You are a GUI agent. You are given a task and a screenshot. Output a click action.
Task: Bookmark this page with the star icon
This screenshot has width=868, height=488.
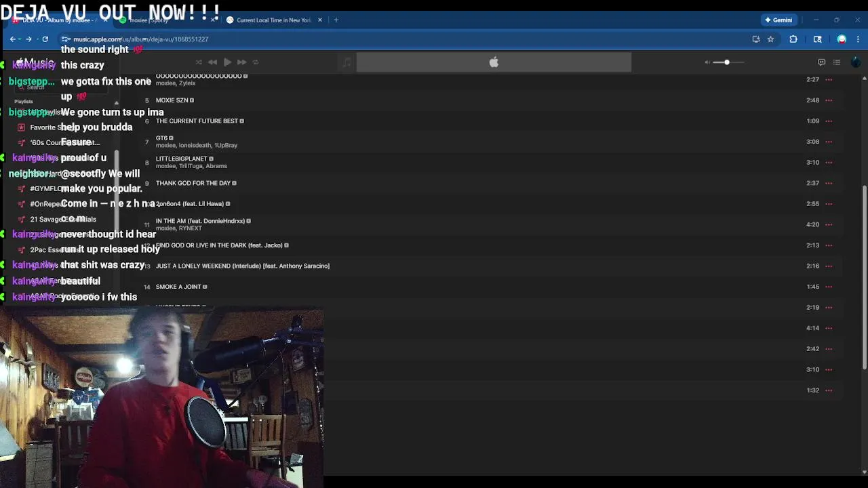pyautogui.click(x=770, y=39)
